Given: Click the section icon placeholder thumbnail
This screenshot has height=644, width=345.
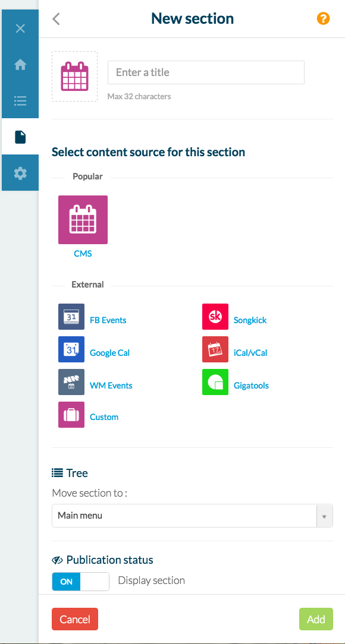Looking at the screenshot, I should coord(74,77).
